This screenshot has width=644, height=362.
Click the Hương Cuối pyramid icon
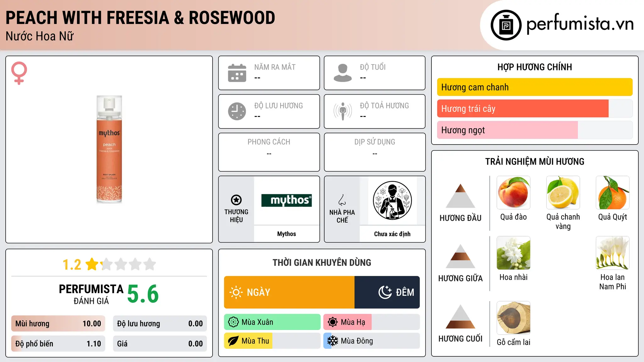(x=460, y=316)
